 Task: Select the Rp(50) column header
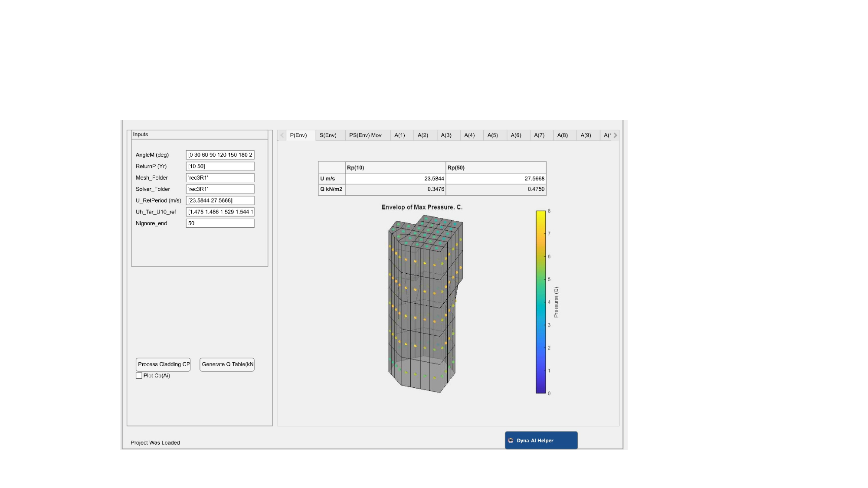click(x=495, y=168)
